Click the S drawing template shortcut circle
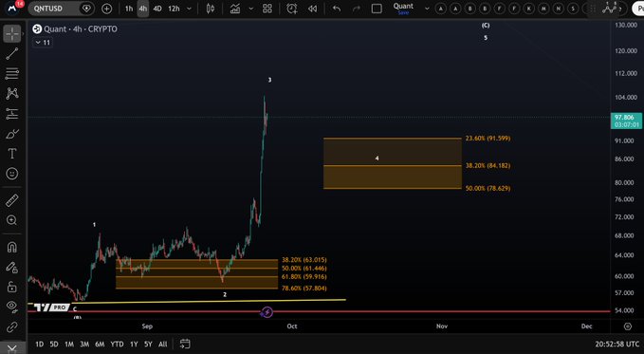644x354 pixels. pos(574,9)
